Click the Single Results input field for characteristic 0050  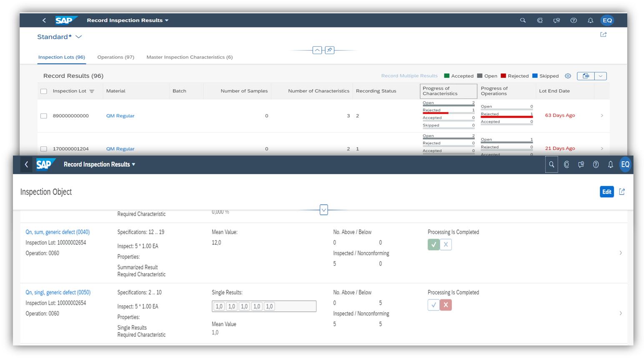coord(264,306)
